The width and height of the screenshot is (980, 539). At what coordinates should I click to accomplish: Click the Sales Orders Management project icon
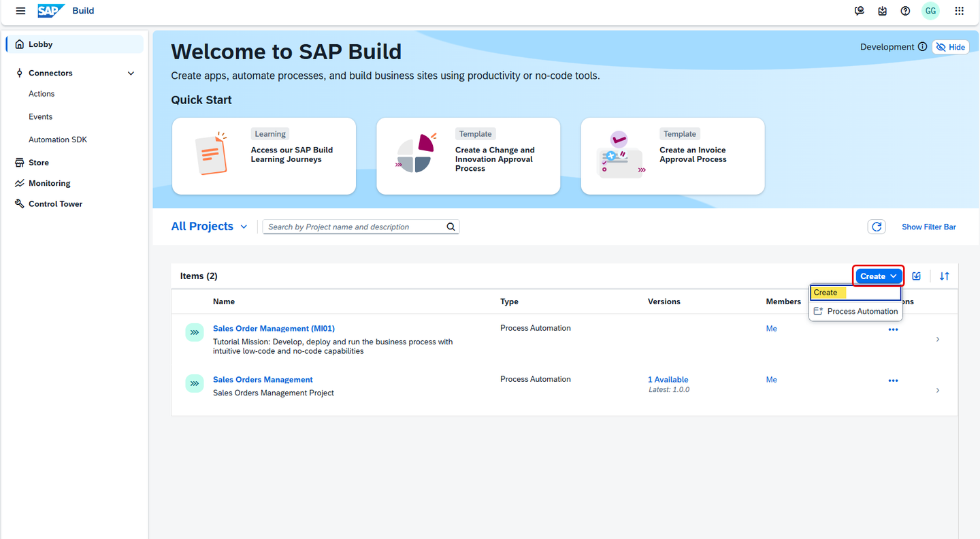coord(195,384)
